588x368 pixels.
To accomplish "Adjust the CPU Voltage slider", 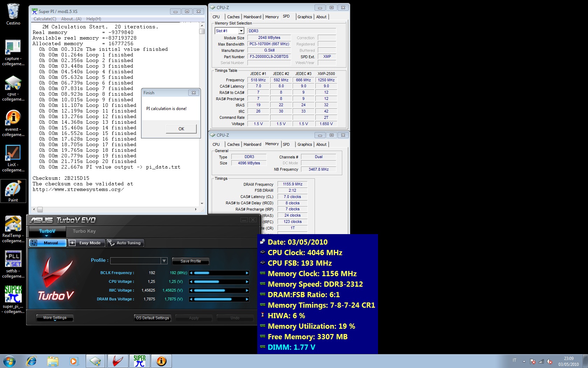I will (x=219, y=281).
